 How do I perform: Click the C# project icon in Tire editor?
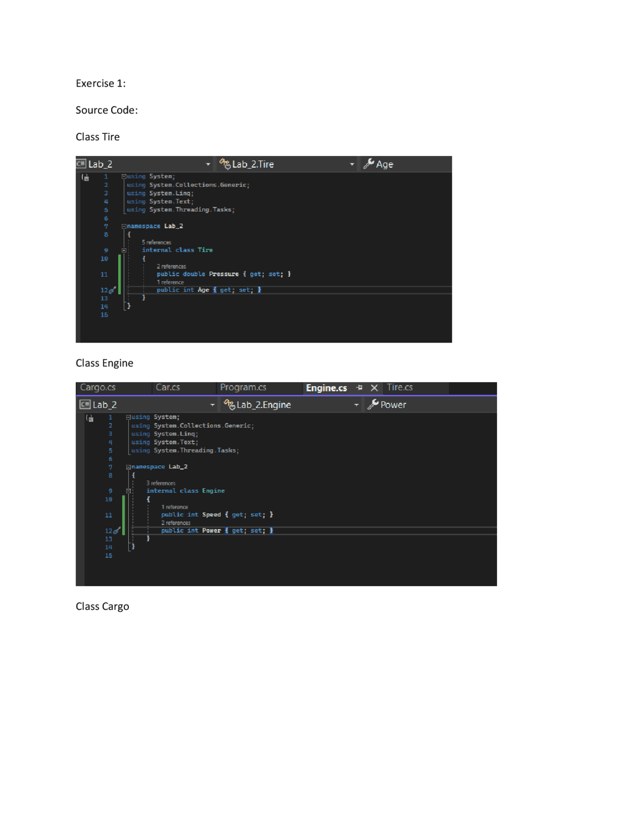81,163
